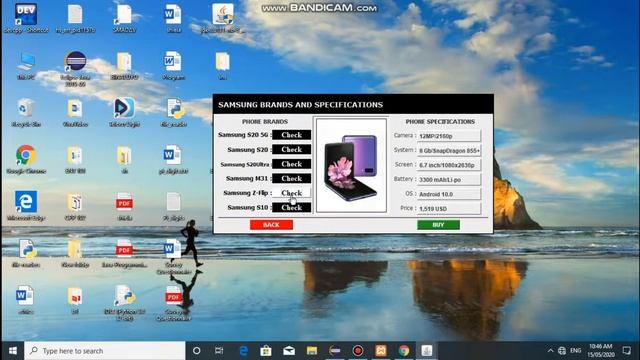
Task: Open the blue play-triangle video app shortcut
Action: 124,112
